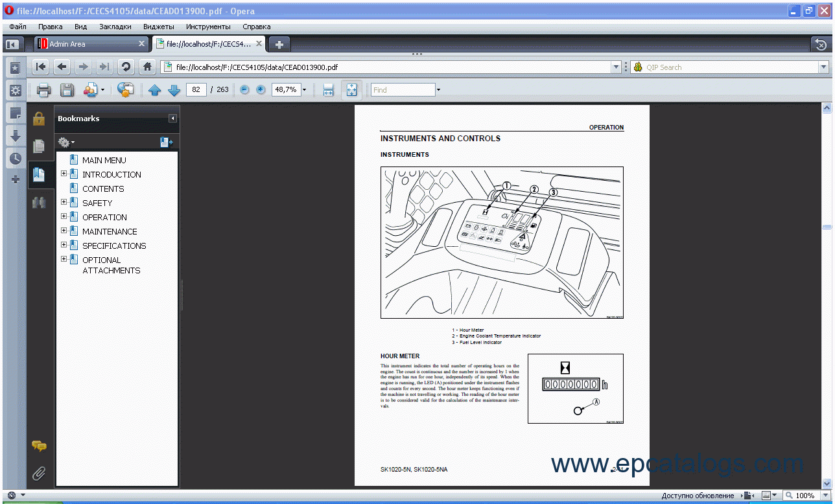Open the Закладки menu
The height and width of the screenshot is (504, 835).
pyautogui.click(x=115, y=27)
